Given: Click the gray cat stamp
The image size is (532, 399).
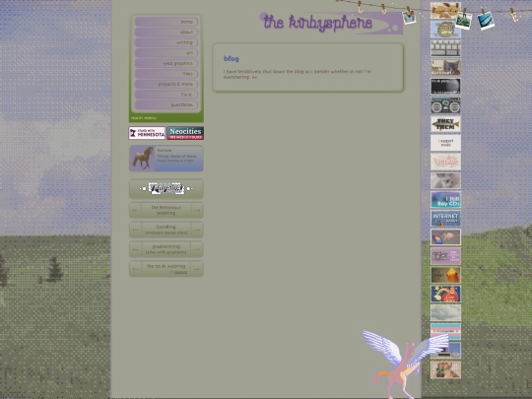Looking at the screenshot, I should click(445, 67).
